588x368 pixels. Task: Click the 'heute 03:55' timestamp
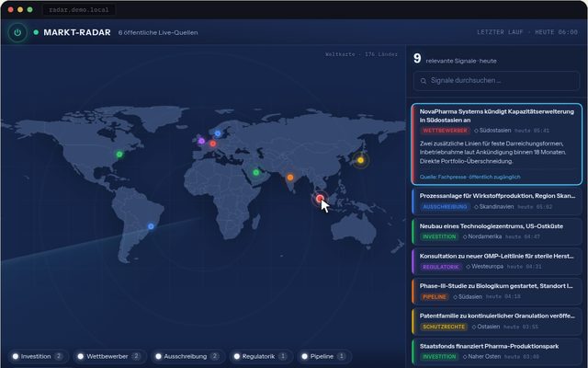click(x=521, y=328)
